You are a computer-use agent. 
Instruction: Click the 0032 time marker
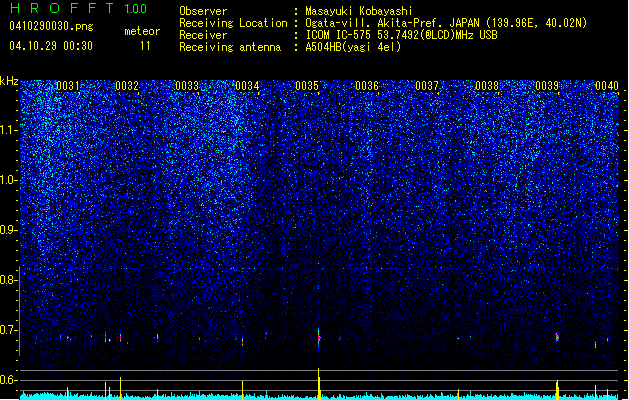[x=127, y=86]
